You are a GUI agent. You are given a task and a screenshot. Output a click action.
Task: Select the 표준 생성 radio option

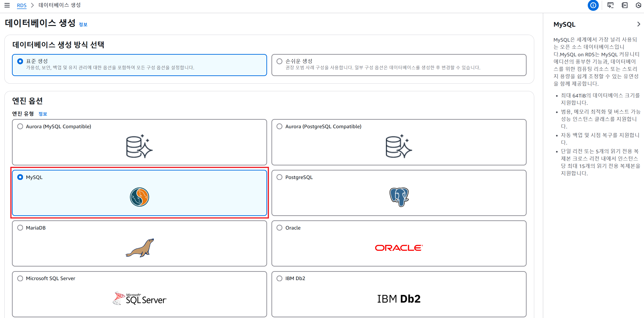(20, 61)
